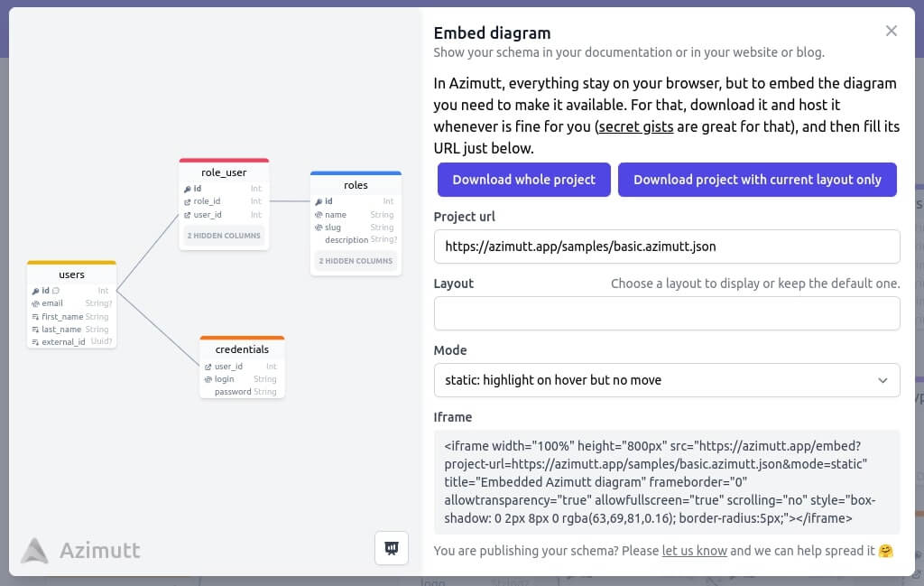Open the embed Mode dropdown
This screenshot has width=924, height=586.
click(667, 380)
